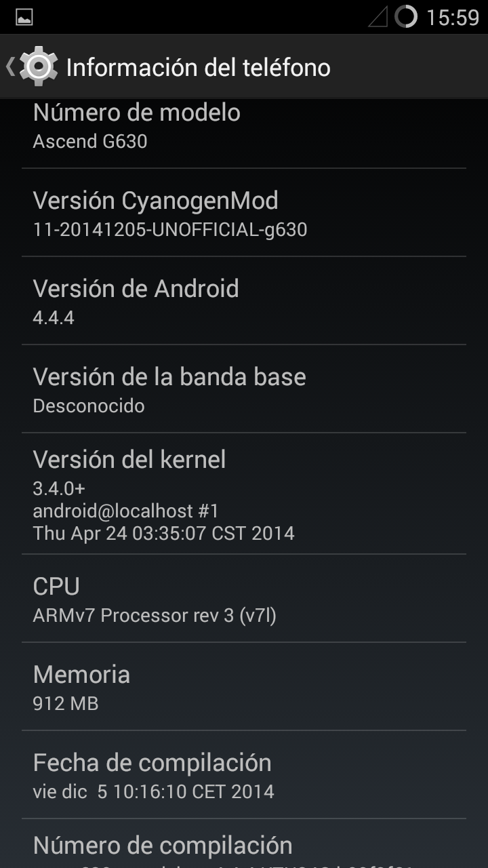This screenshot has width=488, height=868.
Task: Tap the signal strength triangle icon
Action: pyautogui.click(x=378, y=17)
